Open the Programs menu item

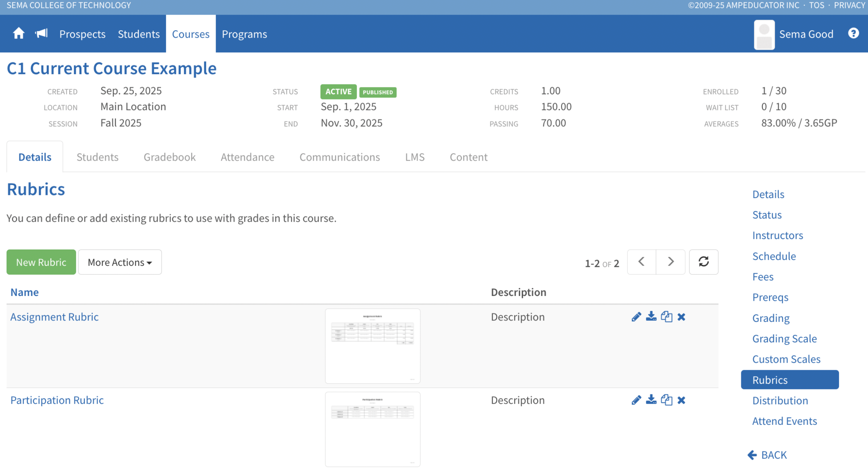point(244,34)
